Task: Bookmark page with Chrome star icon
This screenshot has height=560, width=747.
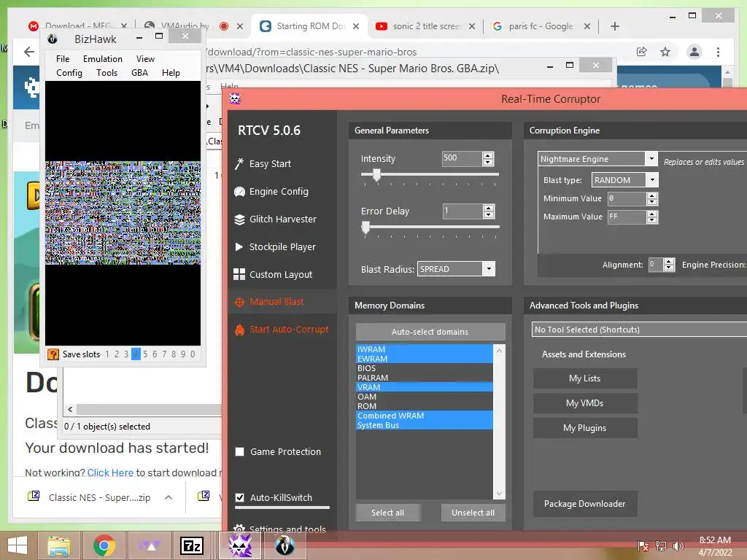Action: pyautogui.click(x=665, y=52)
